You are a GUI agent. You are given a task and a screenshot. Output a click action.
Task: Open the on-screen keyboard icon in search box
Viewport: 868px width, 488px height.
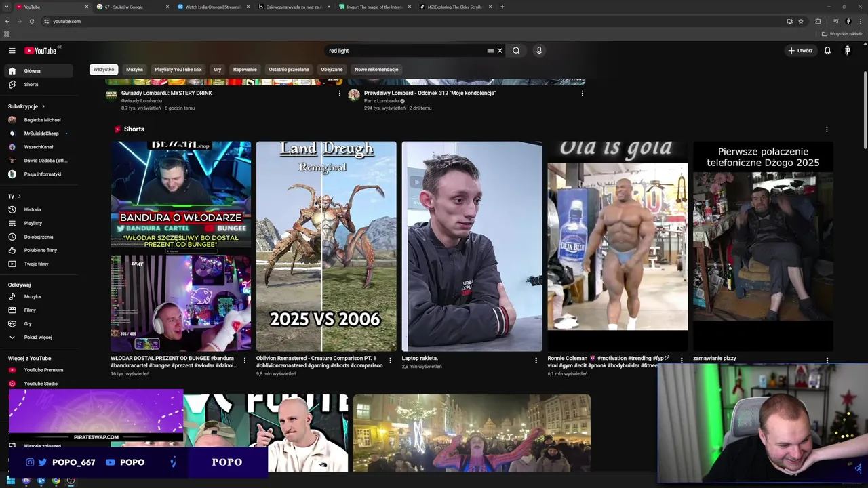click(490, 51)
